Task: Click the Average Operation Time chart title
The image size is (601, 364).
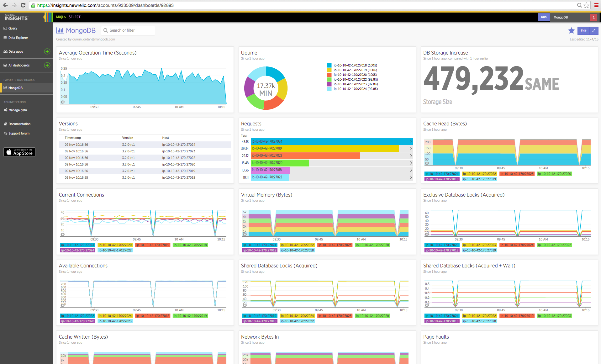Action: (x=98, y=53)
